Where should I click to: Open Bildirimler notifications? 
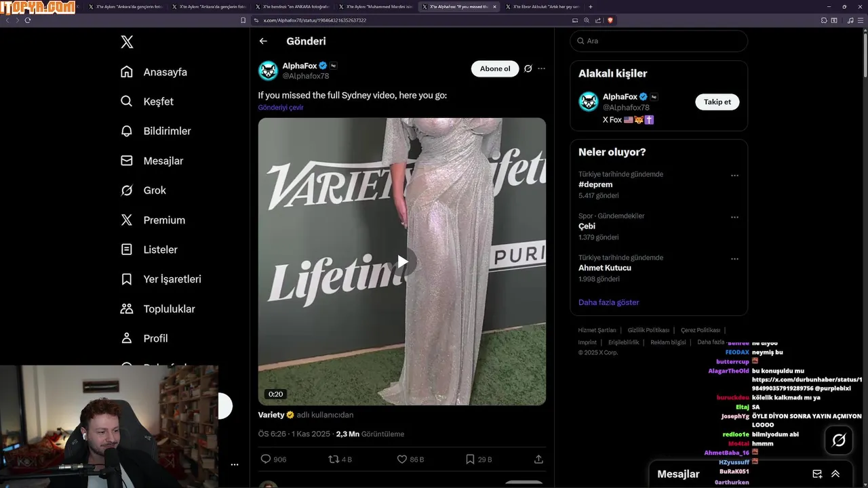(155, 131)
